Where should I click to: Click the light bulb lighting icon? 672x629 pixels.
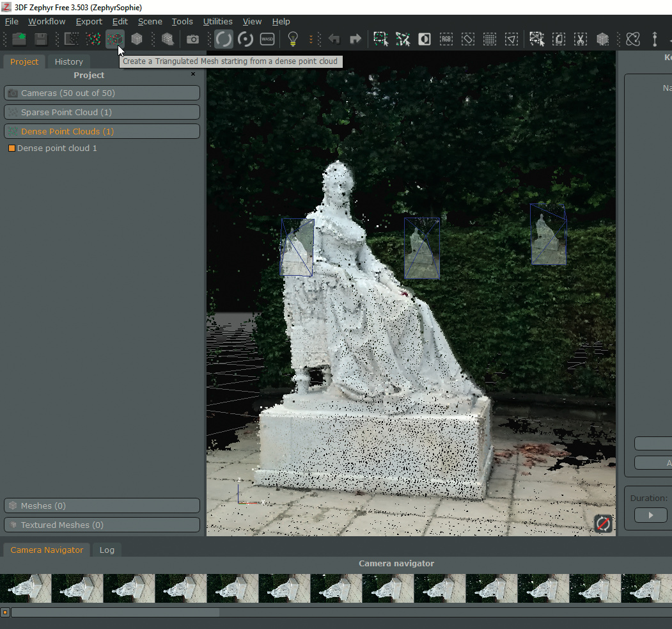coord(293,40)
